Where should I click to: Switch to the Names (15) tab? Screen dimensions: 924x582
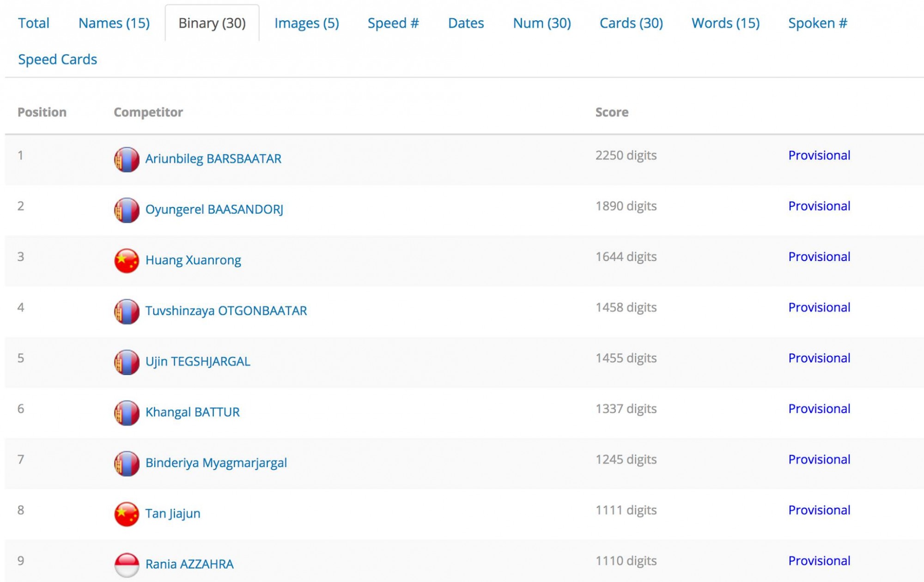click(114, 23)
